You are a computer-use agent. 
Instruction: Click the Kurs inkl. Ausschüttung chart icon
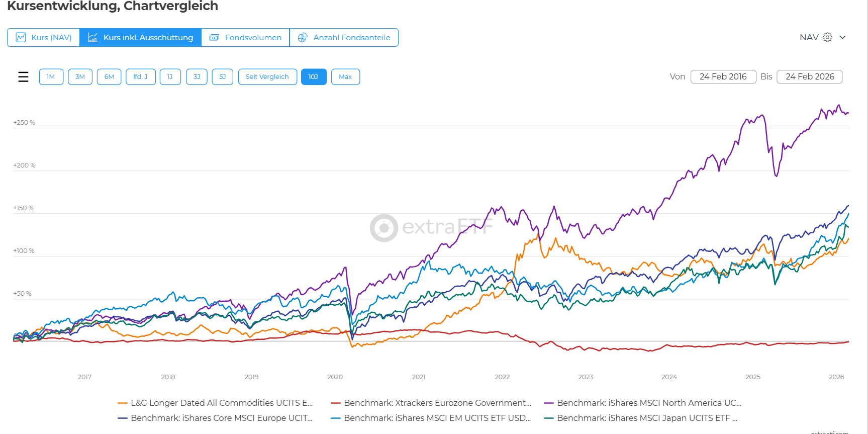(x=92, y=38)
